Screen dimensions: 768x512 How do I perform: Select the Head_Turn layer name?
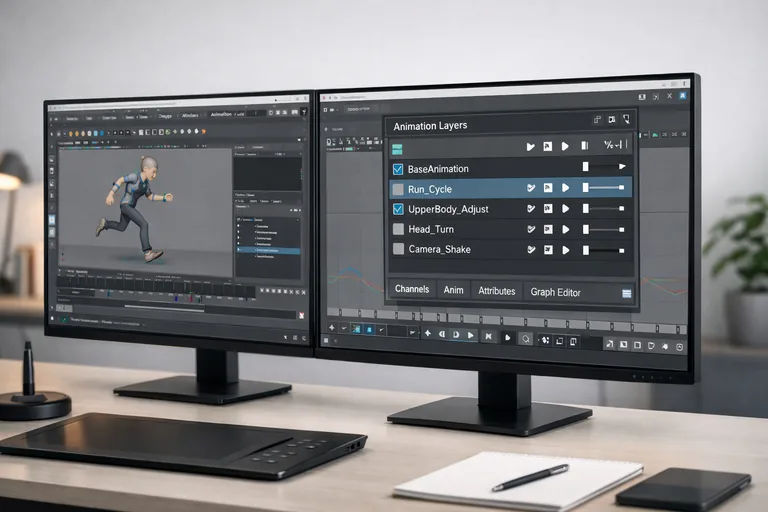point(432,229)
